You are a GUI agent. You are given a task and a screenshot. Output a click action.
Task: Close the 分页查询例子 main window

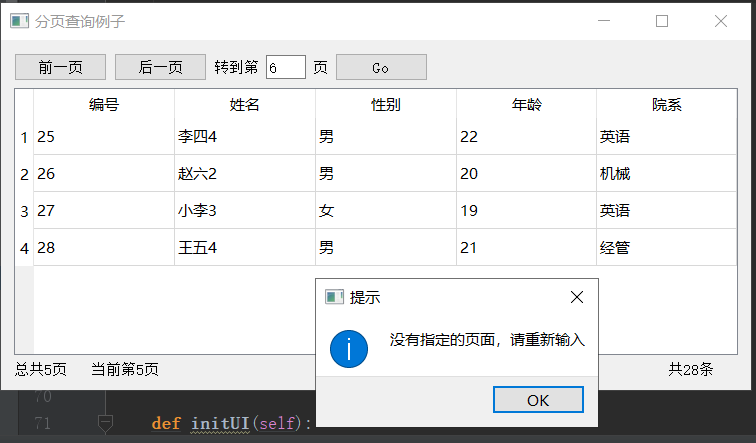tap(721, 21)
